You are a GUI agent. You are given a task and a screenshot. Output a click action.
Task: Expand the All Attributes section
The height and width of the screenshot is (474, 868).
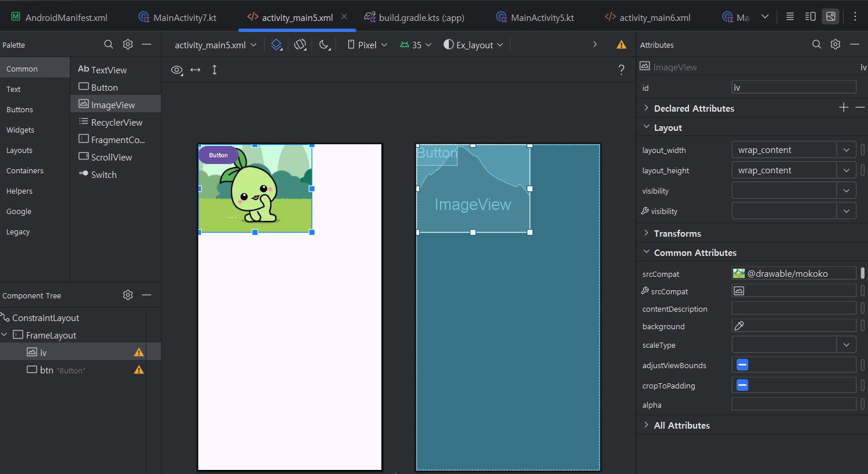pyautogui.click(x=681, y=425)
